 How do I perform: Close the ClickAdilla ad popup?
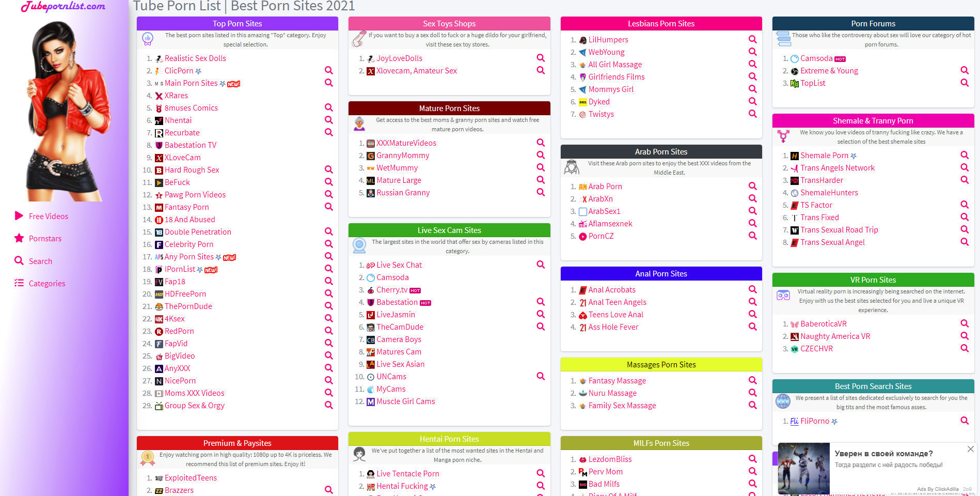click(x=970, y=449)
